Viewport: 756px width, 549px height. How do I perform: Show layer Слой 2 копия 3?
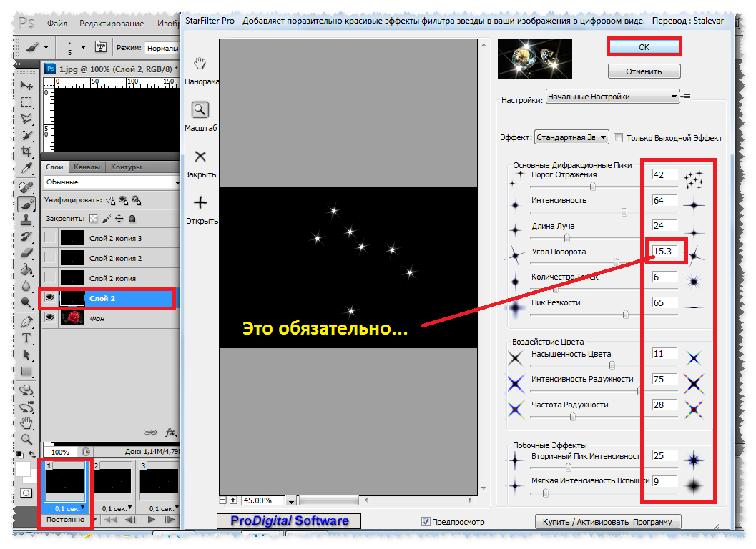point(49,238)
